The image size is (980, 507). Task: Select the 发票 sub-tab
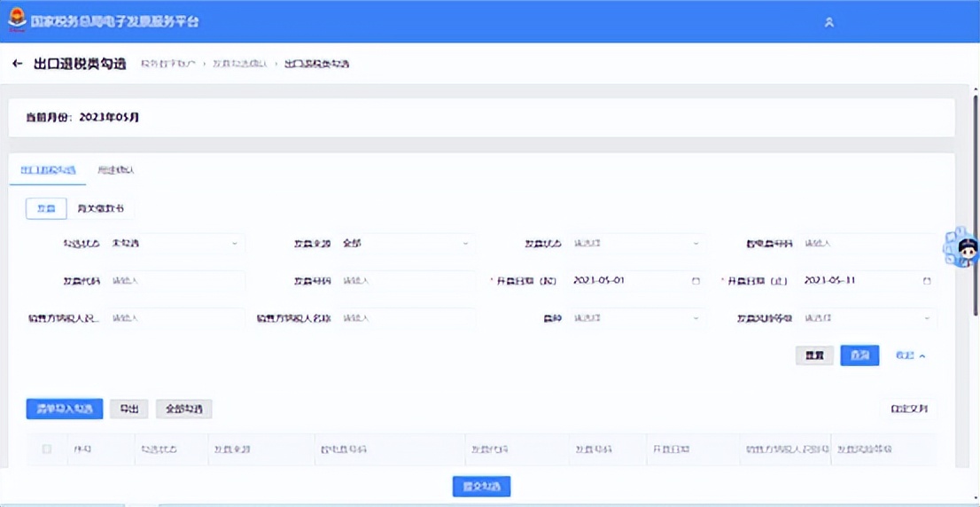(46, 209)
